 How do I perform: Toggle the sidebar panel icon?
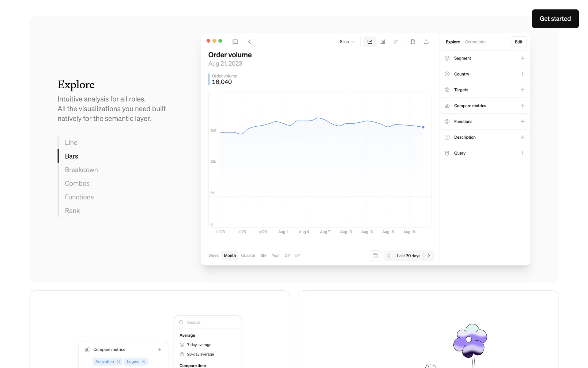coord(235,42)
